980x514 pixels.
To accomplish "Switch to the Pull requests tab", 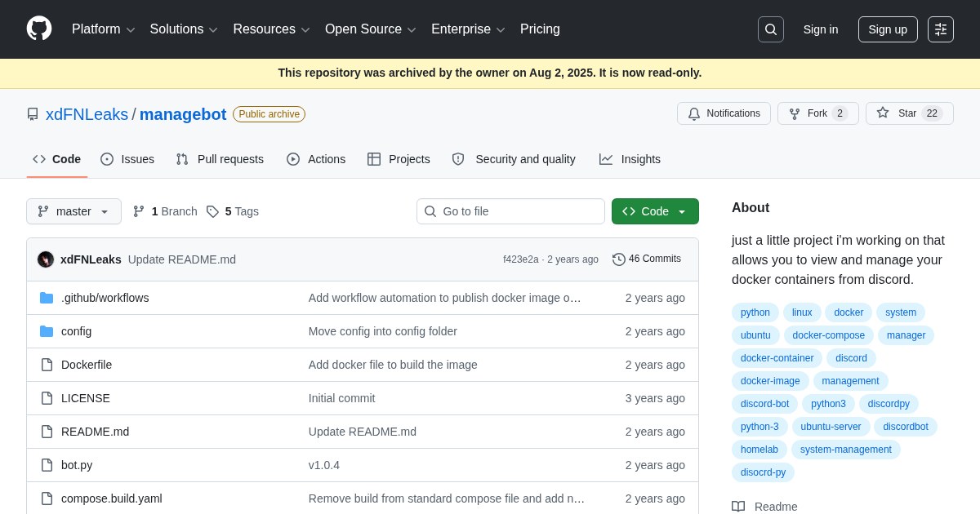I will [220, 159].
